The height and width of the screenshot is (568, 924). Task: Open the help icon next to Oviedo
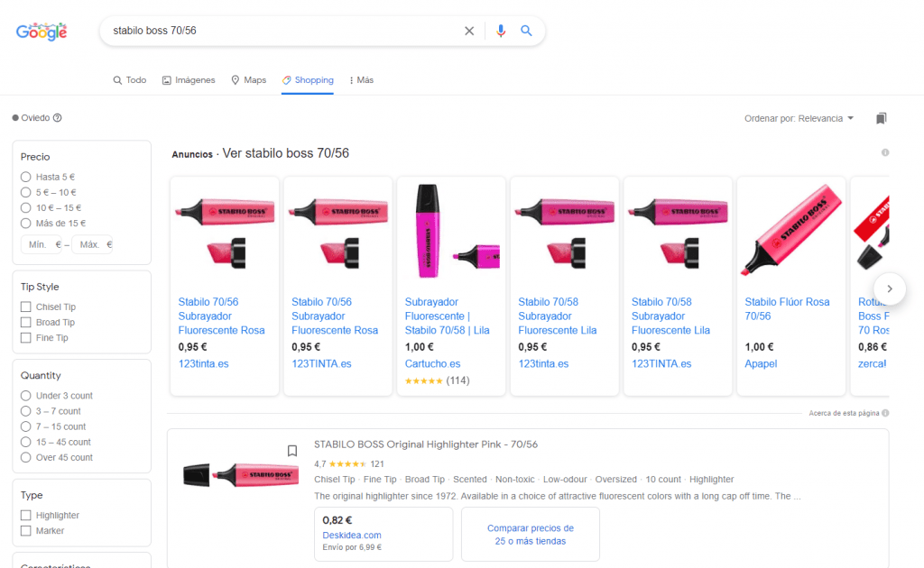(57, 118)
